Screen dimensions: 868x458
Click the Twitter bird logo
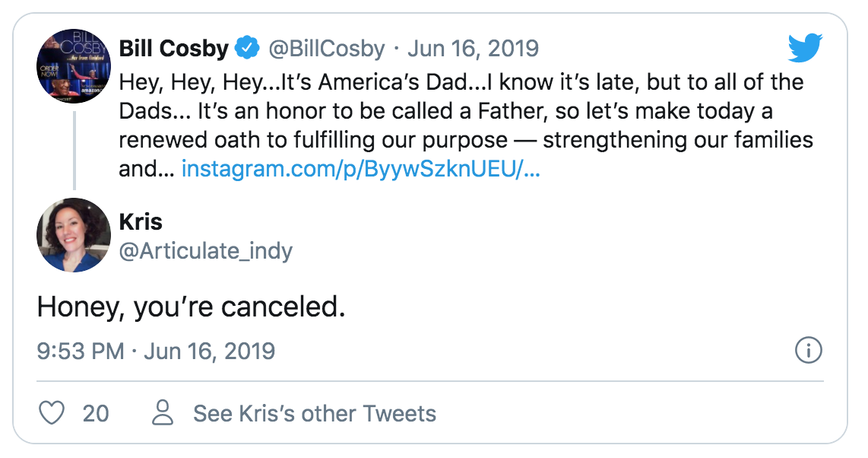[806, 49]
